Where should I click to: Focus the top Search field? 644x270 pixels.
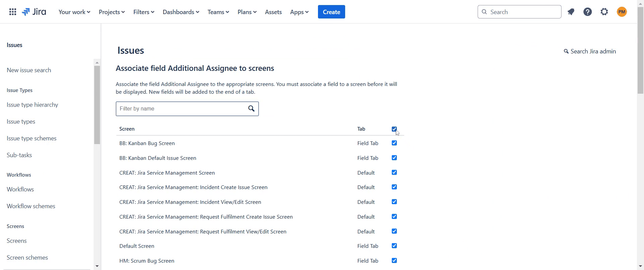click(x=519, y=12)
